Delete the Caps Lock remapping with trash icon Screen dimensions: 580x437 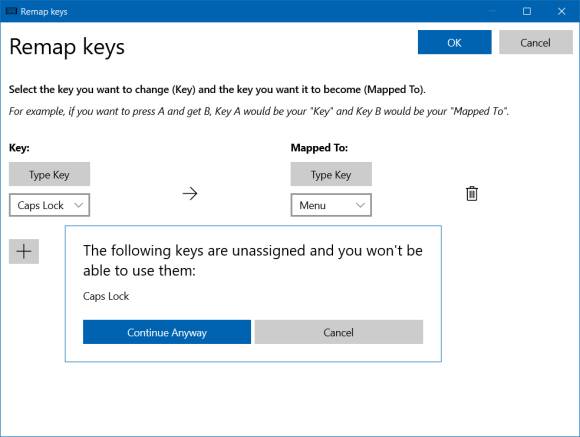click(x=472, y=194)
